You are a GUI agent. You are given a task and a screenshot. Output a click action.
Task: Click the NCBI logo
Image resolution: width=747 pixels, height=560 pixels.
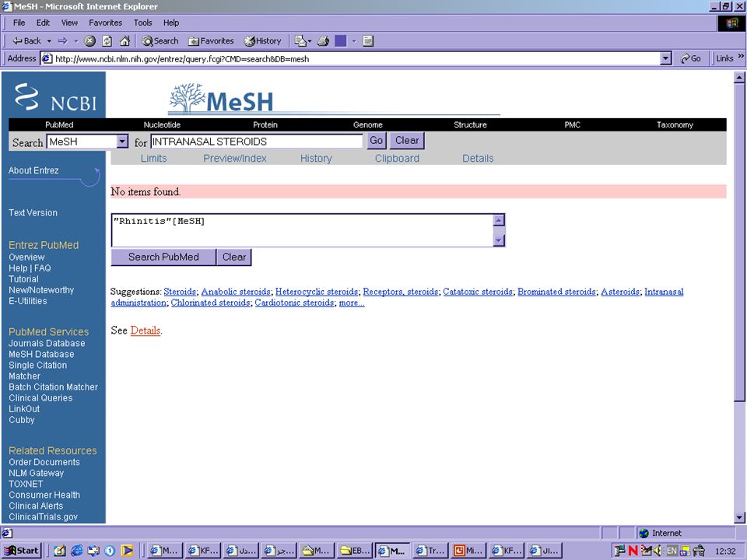[54, 96]
